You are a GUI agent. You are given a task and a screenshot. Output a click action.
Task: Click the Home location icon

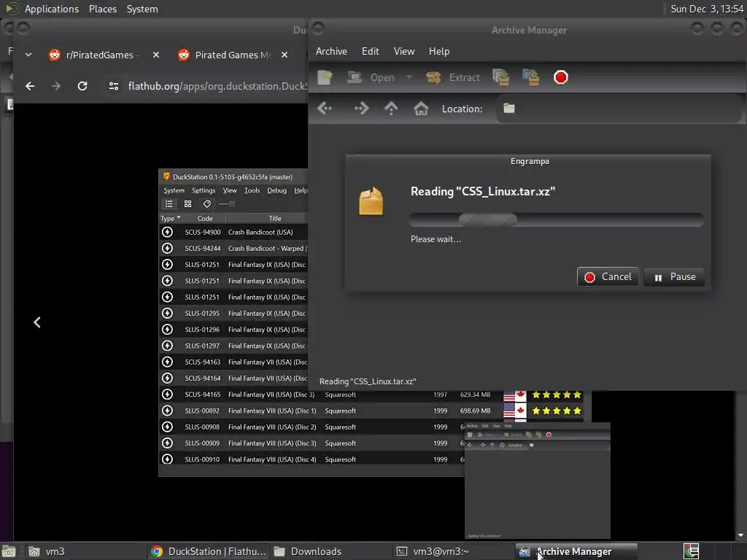pos(421,109)
